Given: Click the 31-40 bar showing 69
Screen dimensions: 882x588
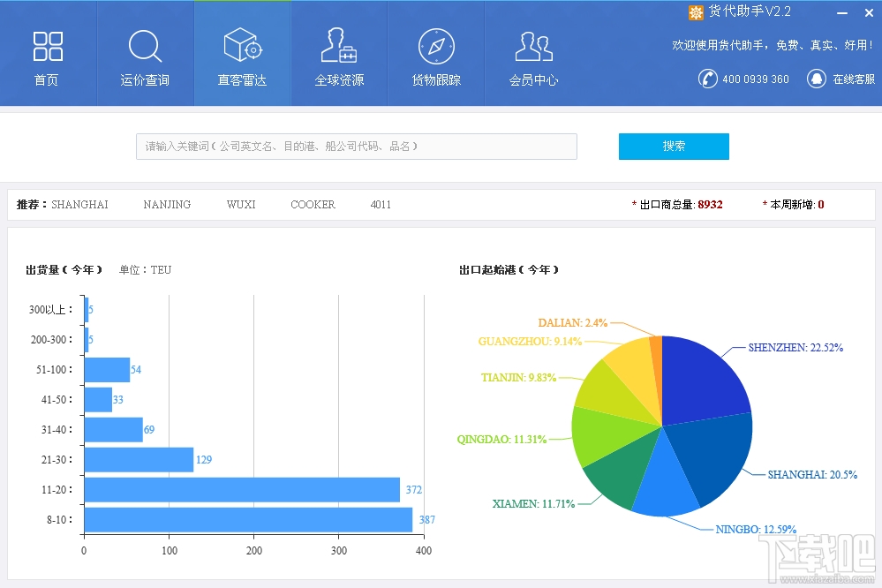Looking at the screenshot, I should pos(114,429).
